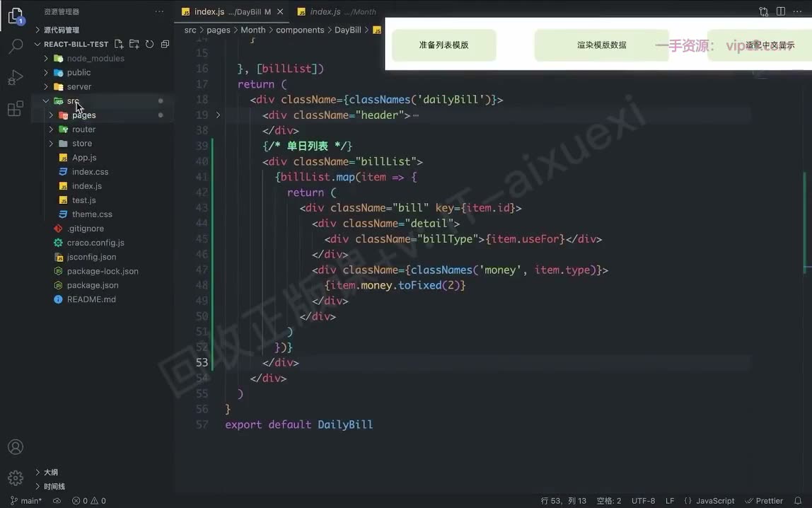Click the main* git branch indicator
The image size is (812, 508).
pos(26,501)
